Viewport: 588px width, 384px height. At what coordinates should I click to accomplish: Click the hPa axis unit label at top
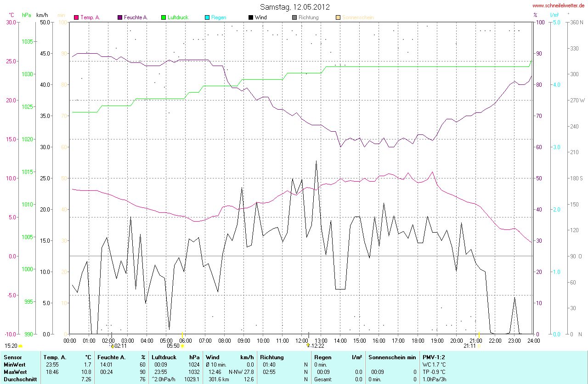click(27, 15)
